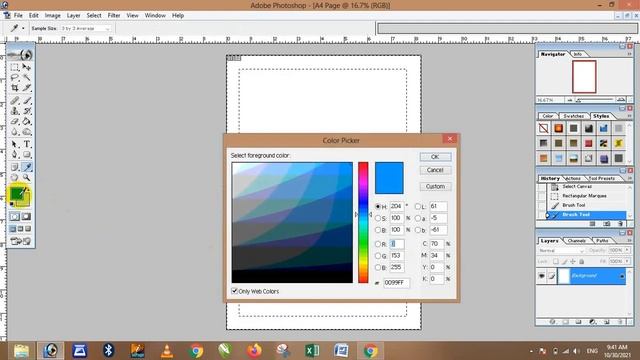Image resolution: width=640 pixels, height=360 pixels.
Task: Select the R red radio button
Action: [x=378, y=244]
